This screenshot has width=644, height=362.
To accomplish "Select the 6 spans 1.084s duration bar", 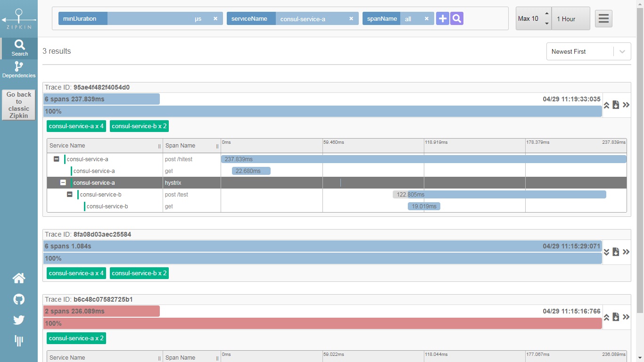I will click(322, 246).
